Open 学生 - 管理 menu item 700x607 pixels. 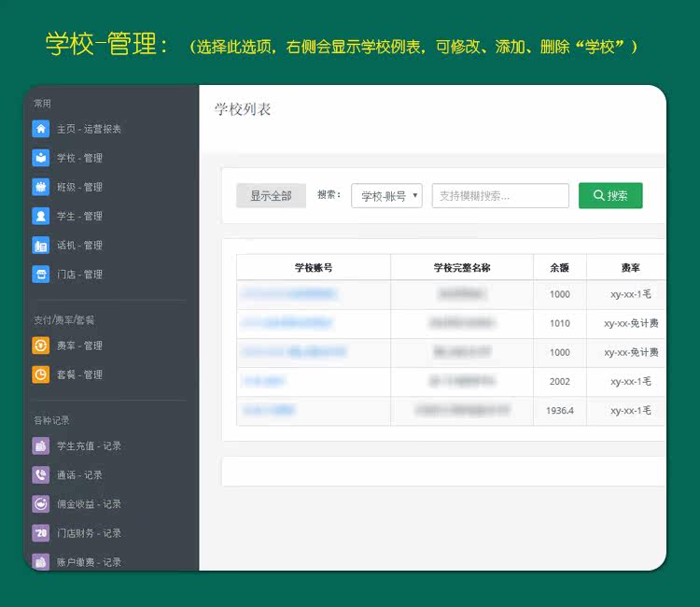pyautogui.click(x=79, y=216)
